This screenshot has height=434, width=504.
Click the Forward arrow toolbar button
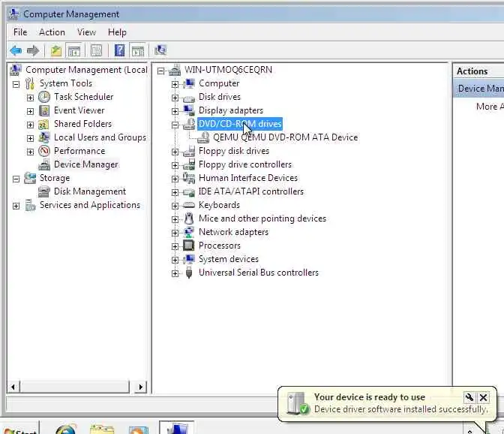click(33, 50)
